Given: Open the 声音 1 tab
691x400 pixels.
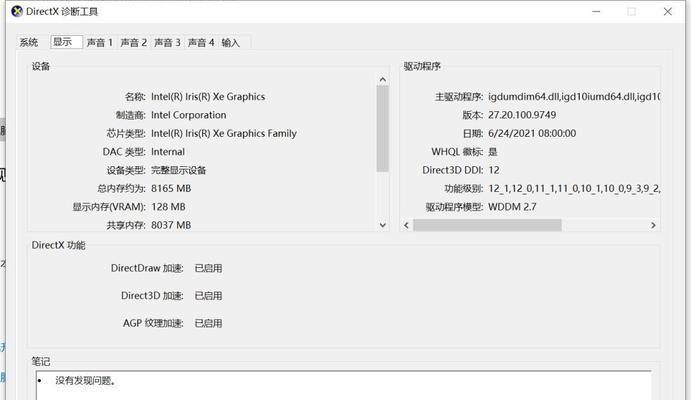Looking at the screenshot, I should (x=100, y=42).
